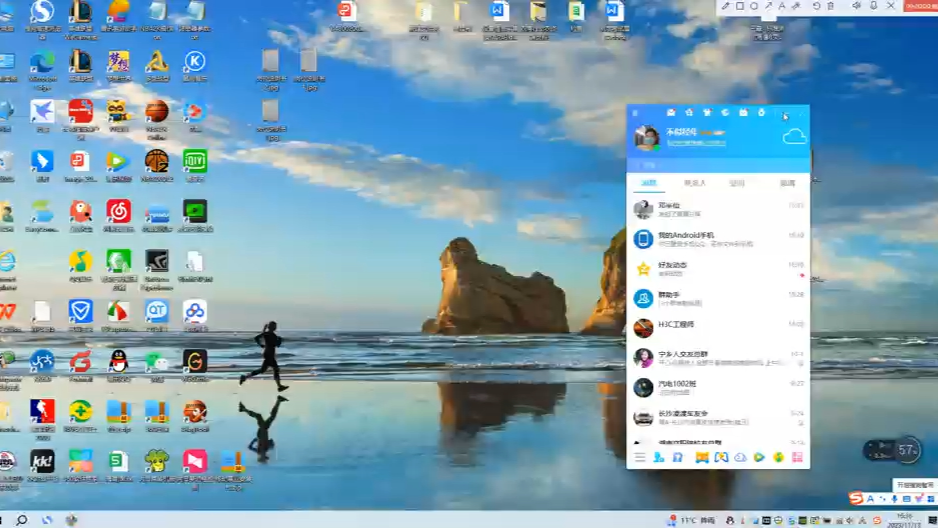Select the text tool in annotation toolbar
This screenshot has width=938, height=528.
[x=782, y=5]
